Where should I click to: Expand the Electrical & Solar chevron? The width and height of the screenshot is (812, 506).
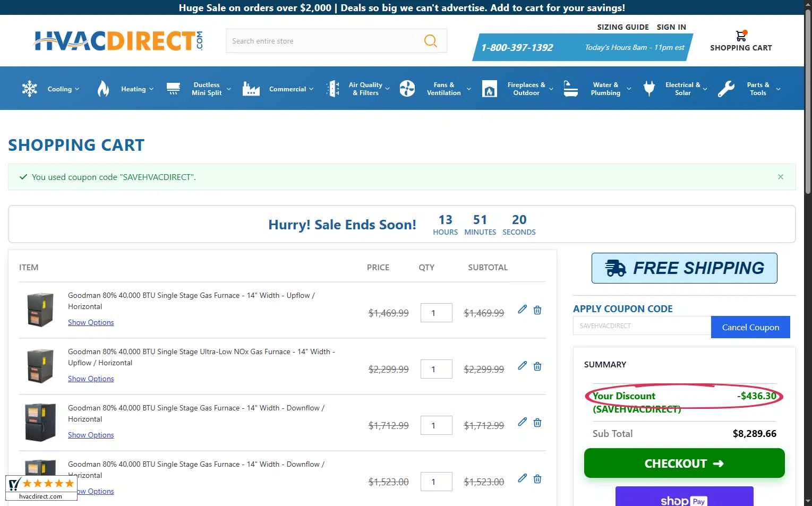click(705, 89)
